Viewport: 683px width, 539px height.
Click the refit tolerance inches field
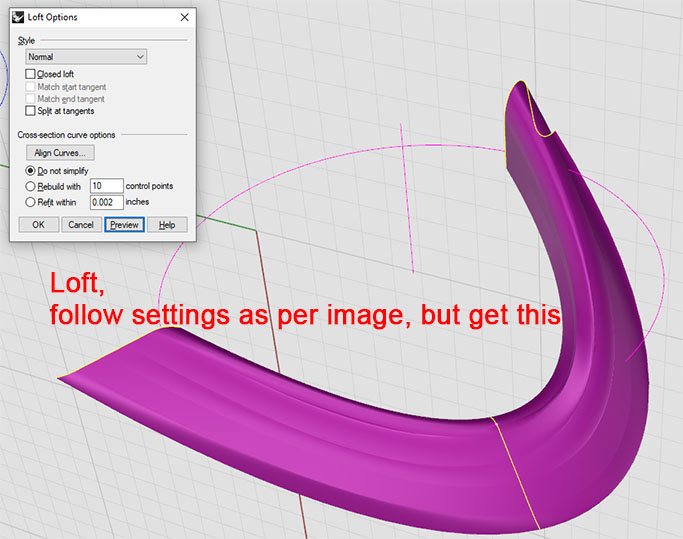[x=107, y=202]
